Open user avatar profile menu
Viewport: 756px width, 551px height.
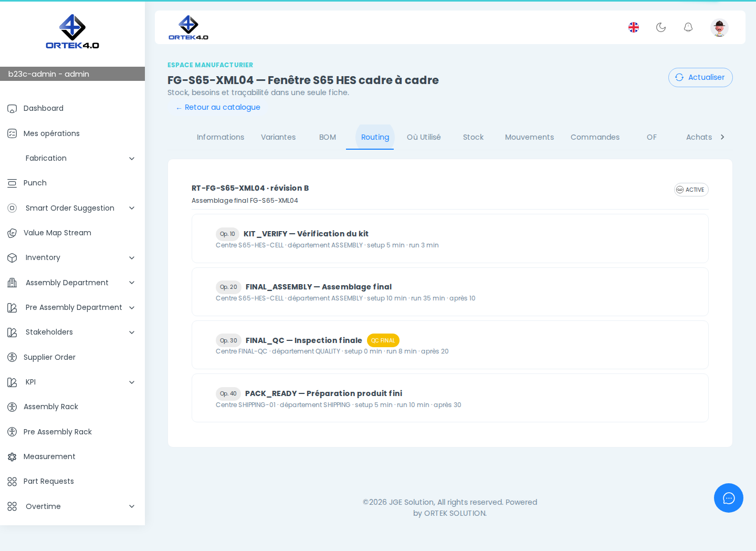[719, 27]
